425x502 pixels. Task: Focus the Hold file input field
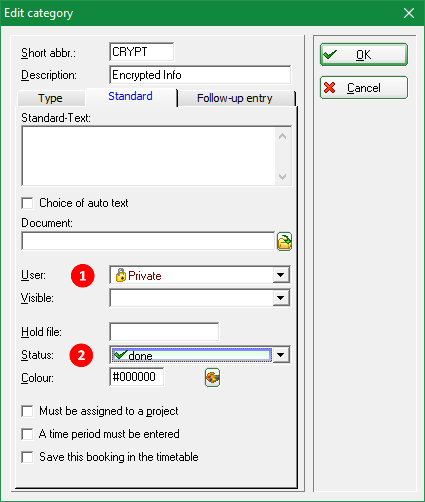click(164, 332)
